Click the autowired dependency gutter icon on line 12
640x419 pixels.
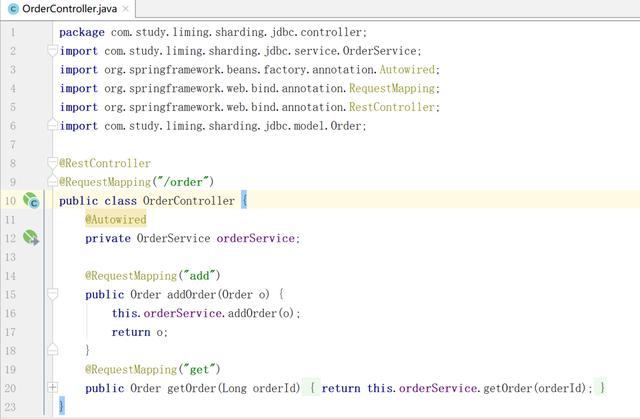tap(31, 237)
